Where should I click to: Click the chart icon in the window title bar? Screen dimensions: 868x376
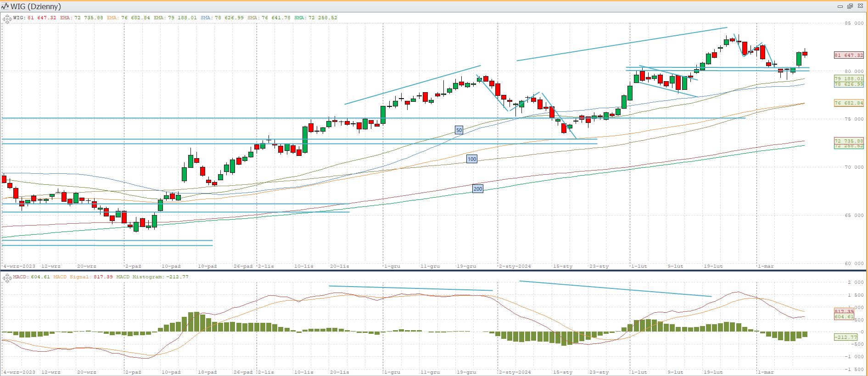(5, 6)
